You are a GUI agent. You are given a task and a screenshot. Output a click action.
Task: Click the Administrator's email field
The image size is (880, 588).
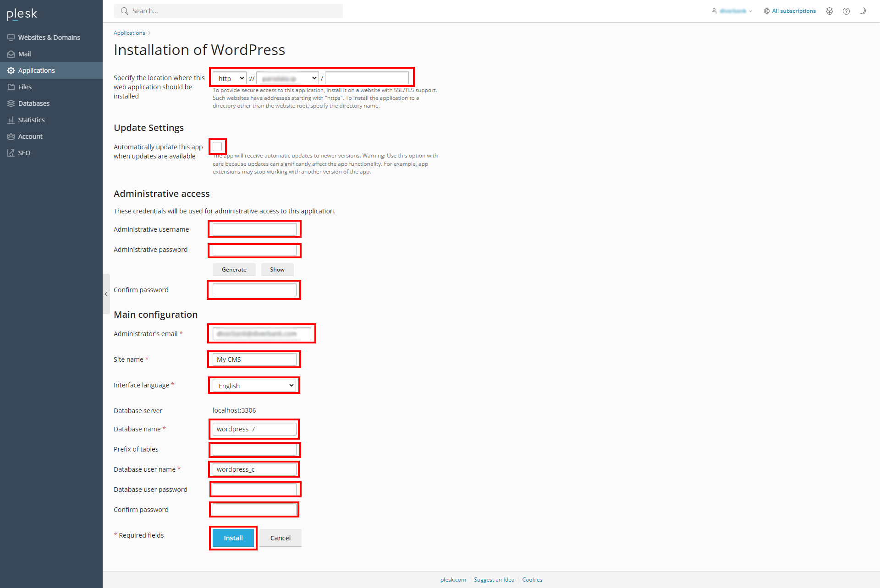[x=262, y=334]
